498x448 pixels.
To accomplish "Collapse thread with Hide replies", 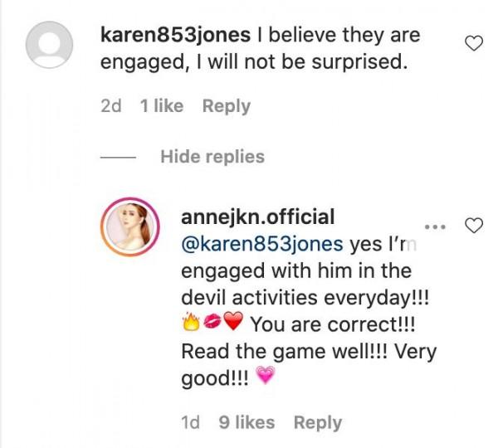I will 212,157.
